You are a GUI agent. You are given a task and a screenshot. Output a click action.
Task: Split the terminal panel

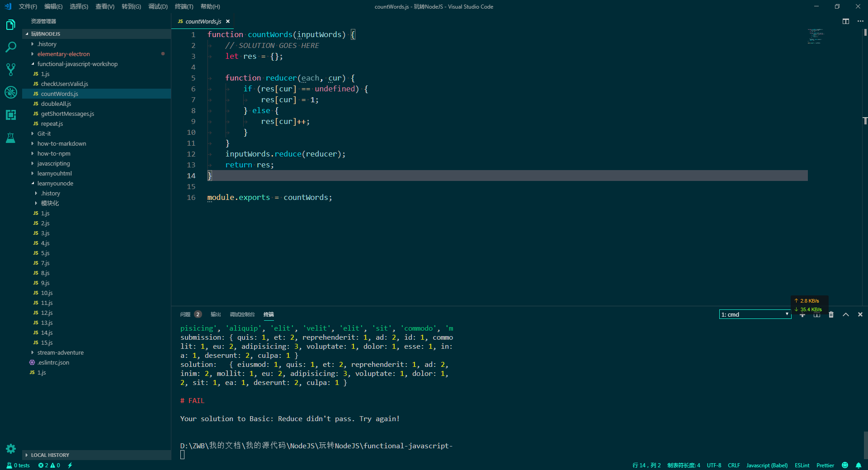pos(816,314)
